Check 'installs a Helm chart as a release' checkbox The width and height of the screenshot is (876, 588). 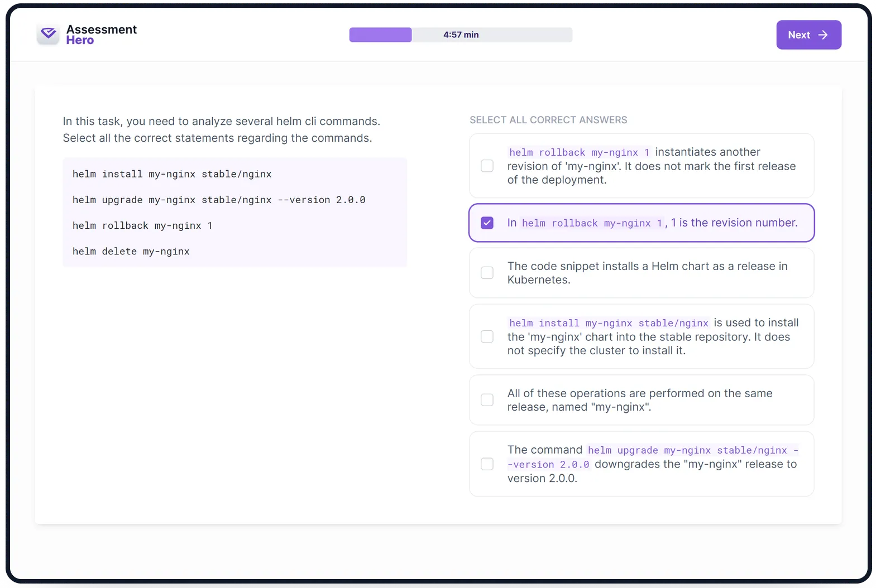[x=487, y=273]
